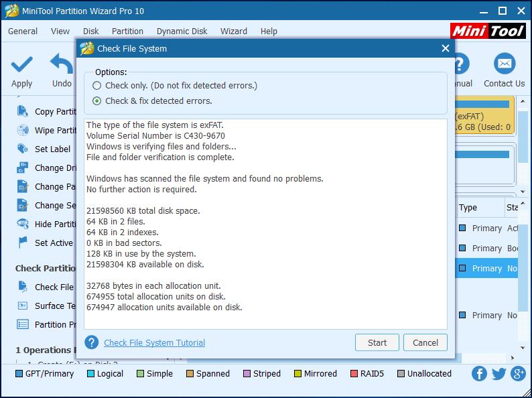Click the GPT/Primary legend swatch

point(19,374)
